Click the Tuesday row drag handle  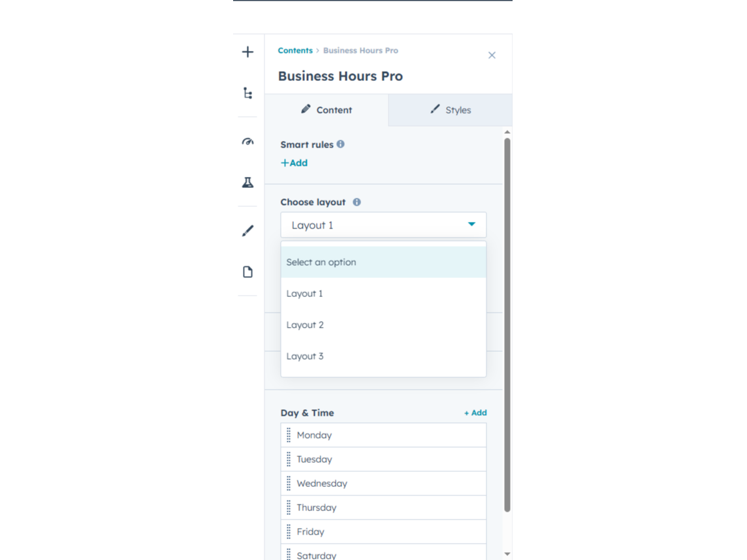pos(289,459)
